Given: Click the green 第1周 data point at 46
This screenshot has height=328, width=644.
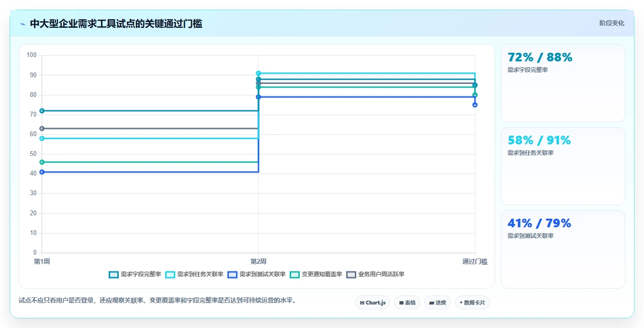Looking at the screenshot, I should [x=42, y=162].
